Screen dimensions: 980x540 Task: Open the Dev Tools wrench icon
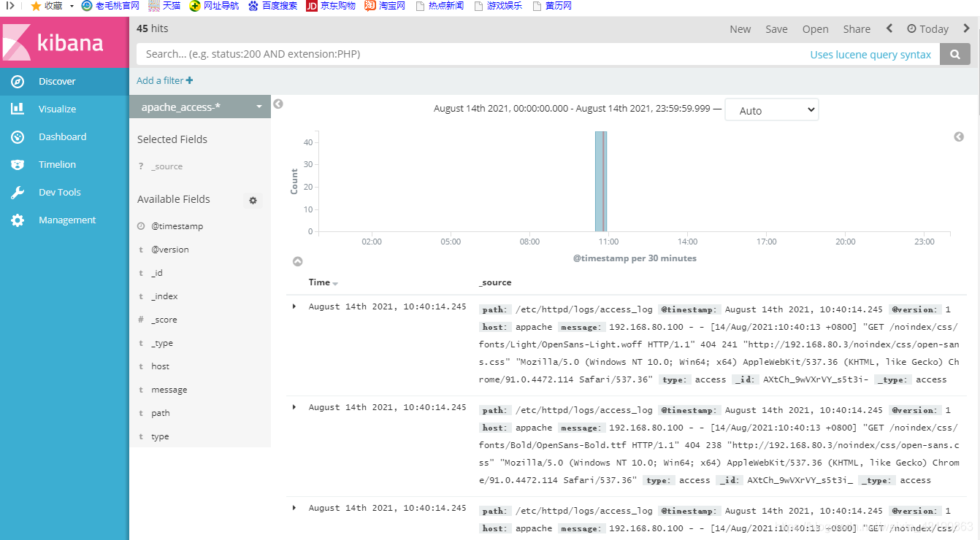[x=18, y=193]
